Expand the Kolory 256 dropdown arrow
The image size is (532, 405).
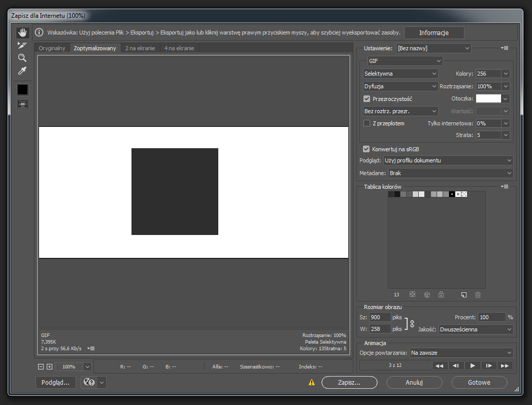506,74
